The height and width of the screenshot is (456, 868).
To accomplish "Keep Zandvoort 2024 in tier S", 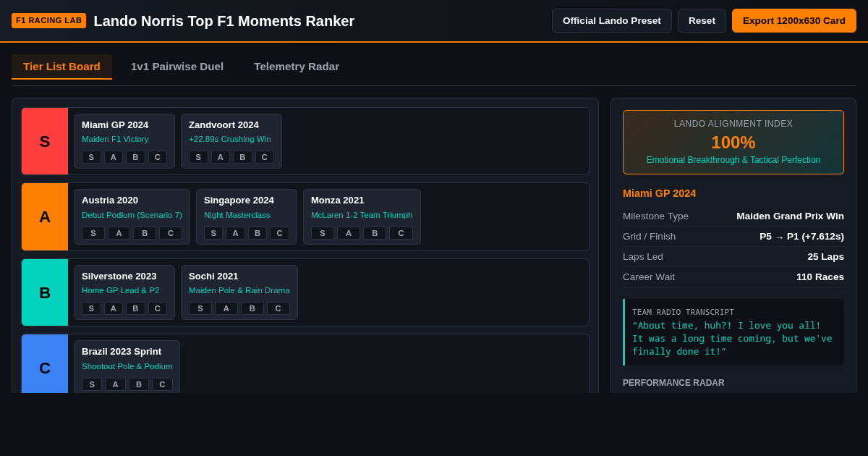I will 198,157.
